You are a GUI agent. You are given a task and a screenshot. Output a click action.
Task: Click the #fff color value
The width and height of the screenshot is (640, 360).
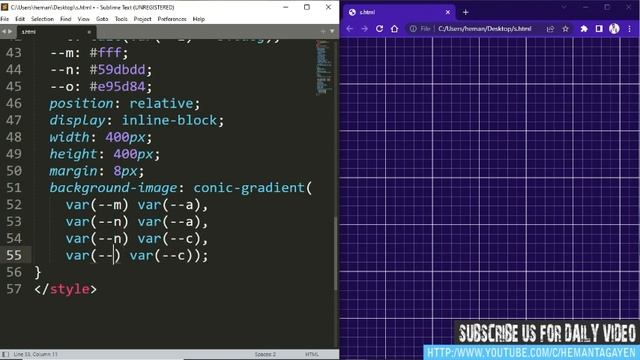coord(105,53)
